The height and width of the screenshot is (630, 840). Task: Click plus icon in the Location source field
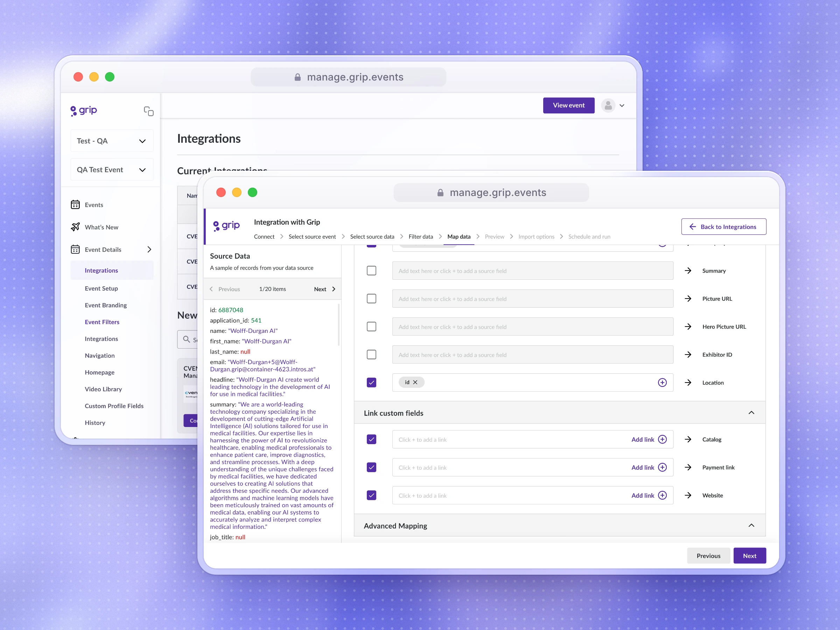(662, 383)
